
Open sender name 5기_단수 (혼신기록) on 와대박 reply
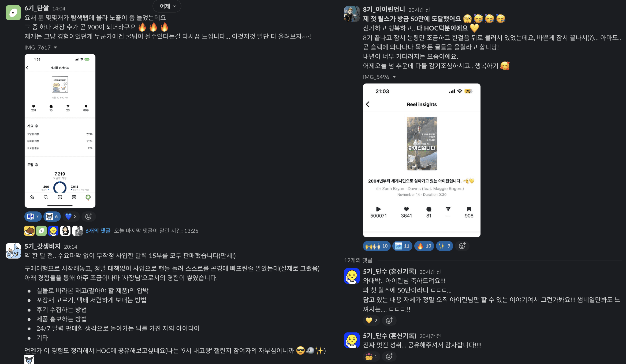(x=389, y=271)
